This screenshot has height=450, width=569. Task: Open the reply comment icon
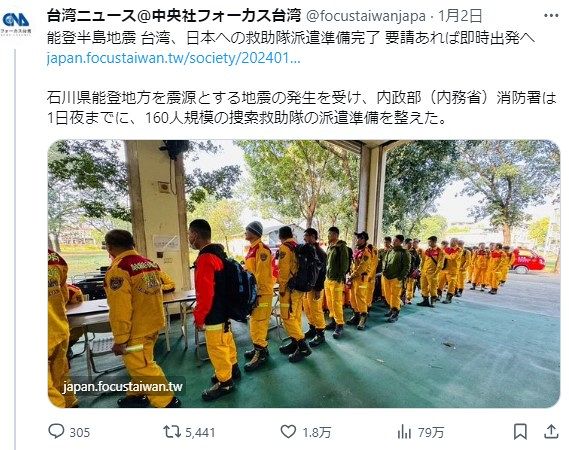coord(56,431)
